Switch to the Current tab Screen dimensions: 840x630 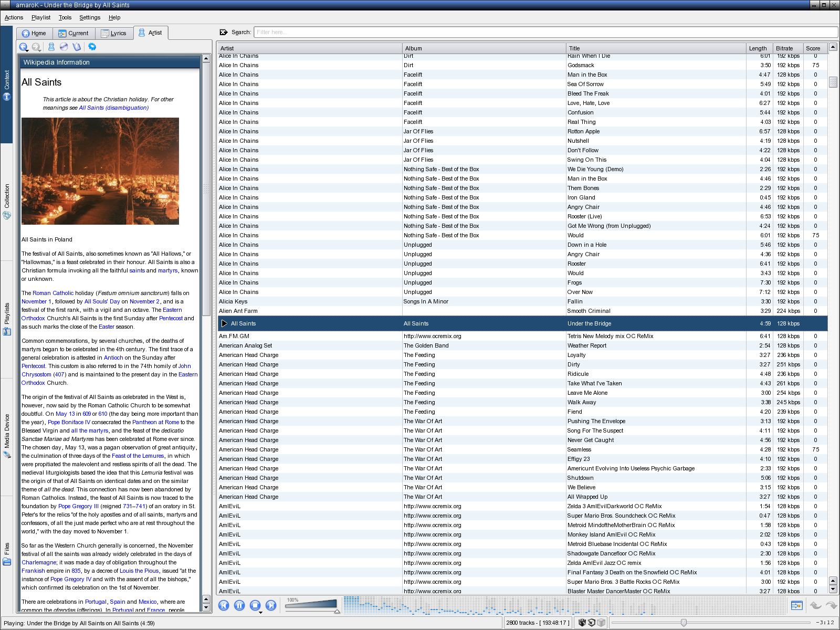point(73,33)
